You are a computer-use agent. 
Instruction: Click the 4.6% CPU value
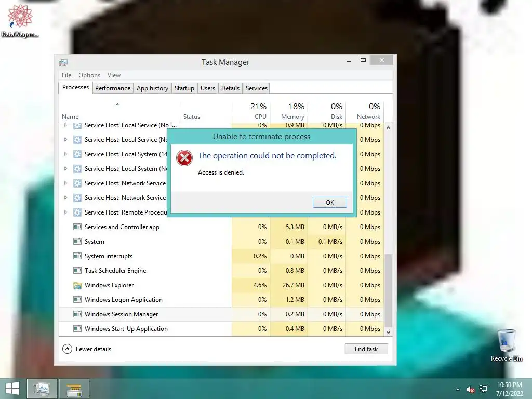tap(260, 285)
